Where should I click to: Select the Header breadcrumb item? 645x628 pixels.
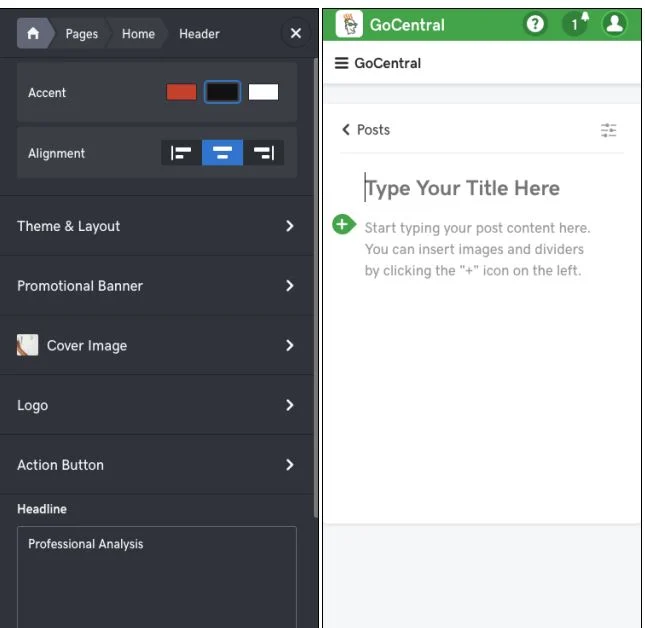point(199,34)
